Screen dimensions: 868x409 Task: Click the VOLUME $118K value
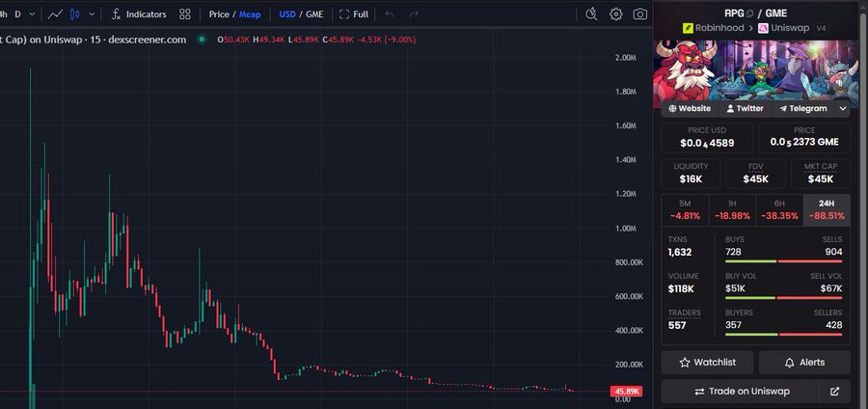681,288
